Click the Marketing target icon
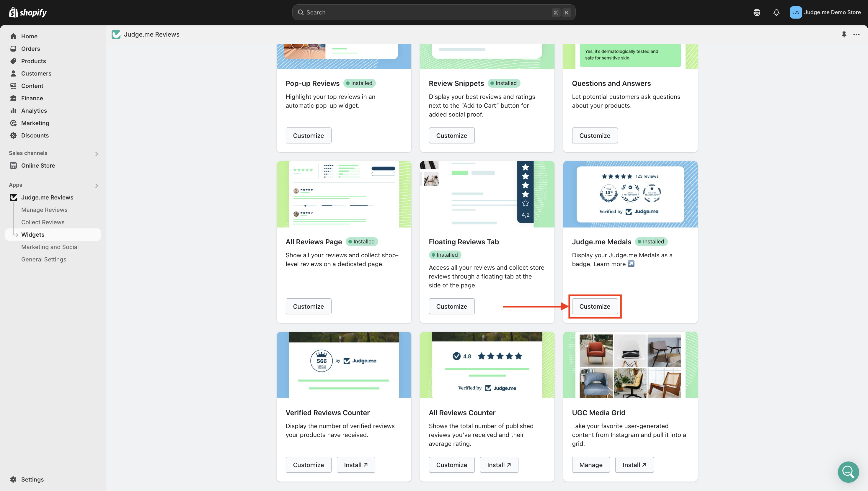 coord(13,123)
